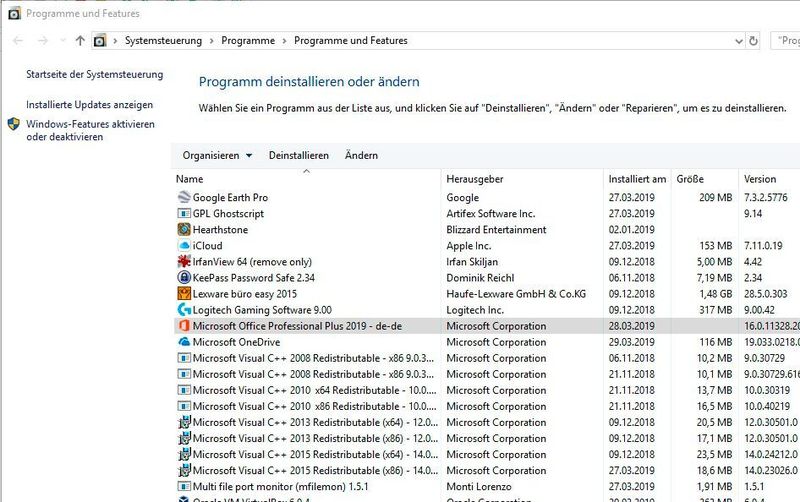Click the window title bar icon

[14, 13]
